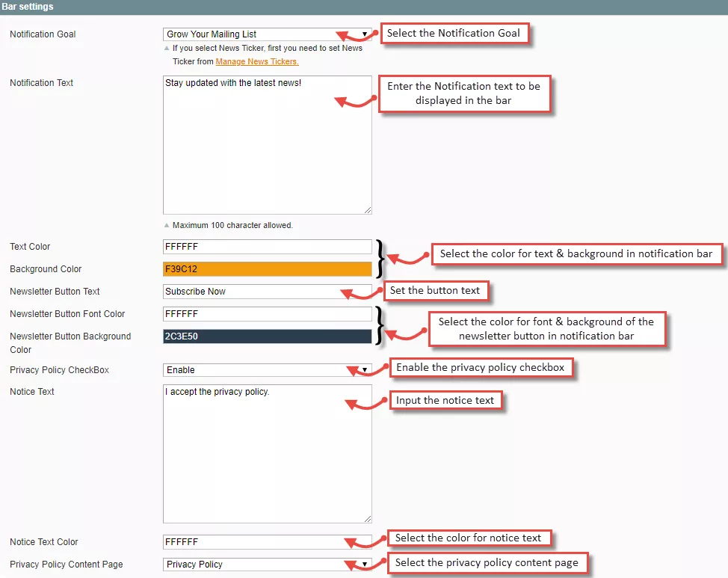Click the orange F39C12 Background Color field

coord(267,269)
